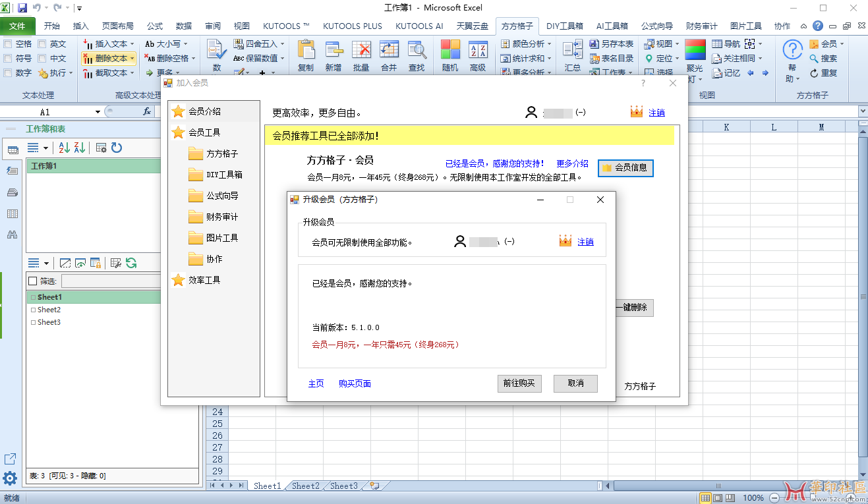Click the binoculars icon in side panel

12,235
